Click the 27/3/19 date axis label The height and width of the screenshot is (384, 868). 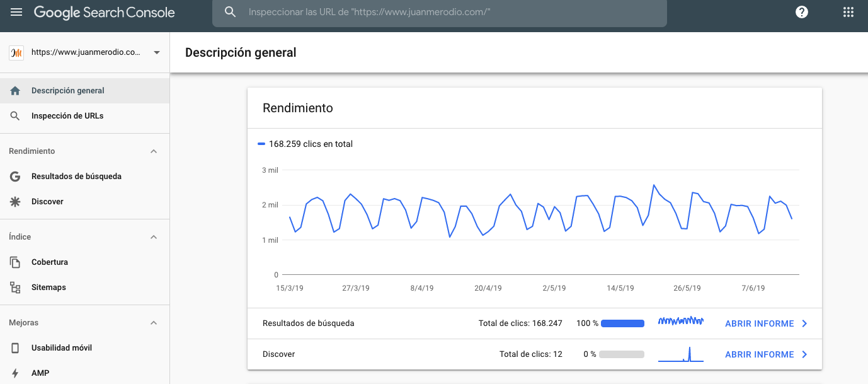click(356, 288)
